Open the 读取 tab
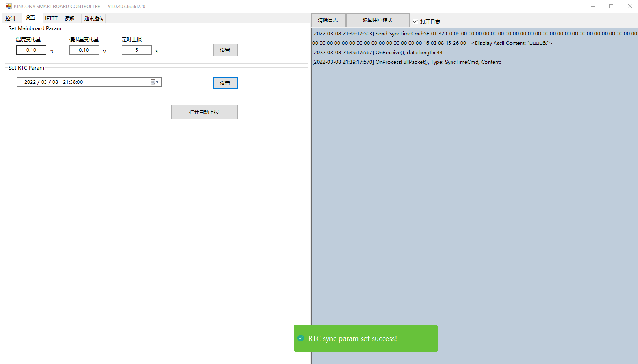Screen dimensions: 638x364 (70, 19)
